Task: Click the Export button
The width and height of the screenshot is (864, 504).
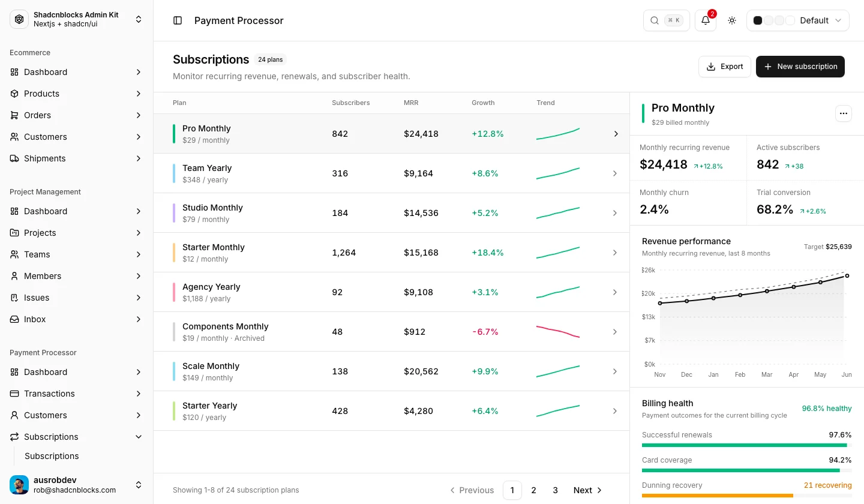Action: click(725, 67)
